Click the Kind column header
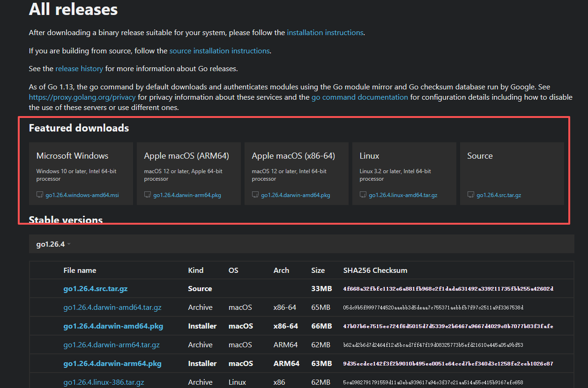The image size is (588, 388). pyautogui.click(x=196, y=270)
